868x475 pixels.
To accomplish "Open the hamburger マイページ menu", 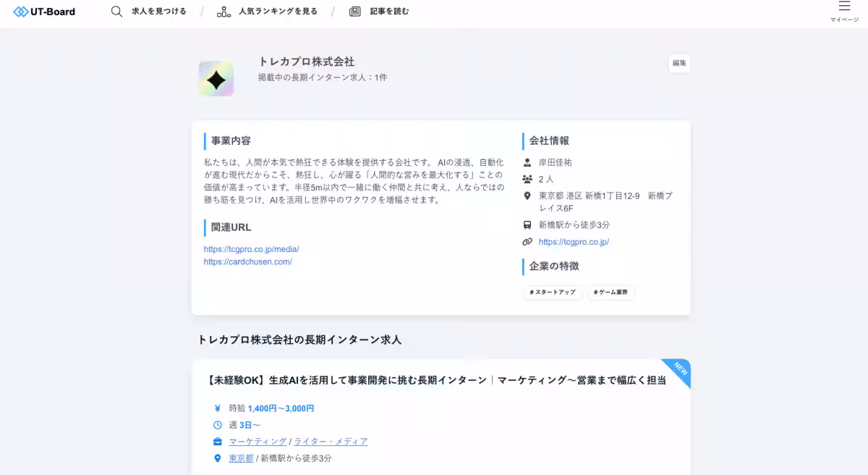I will click(844, 12).
